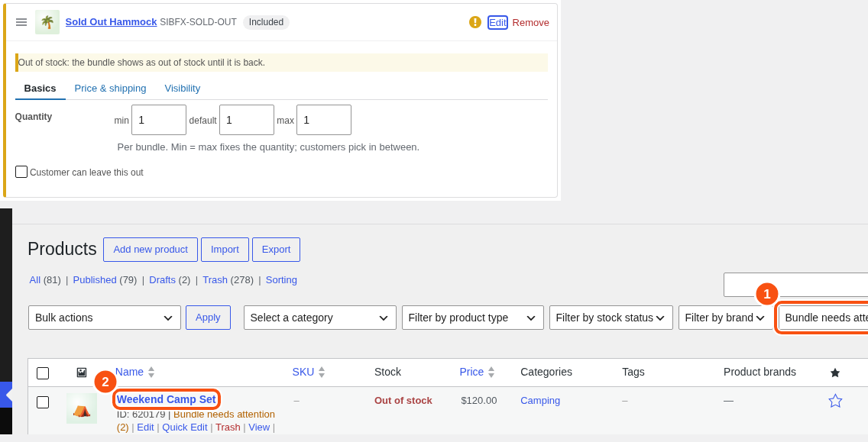Switch to the Price & shipping tab
This screenshot has height=442, width=868.
tap(110, 89)
